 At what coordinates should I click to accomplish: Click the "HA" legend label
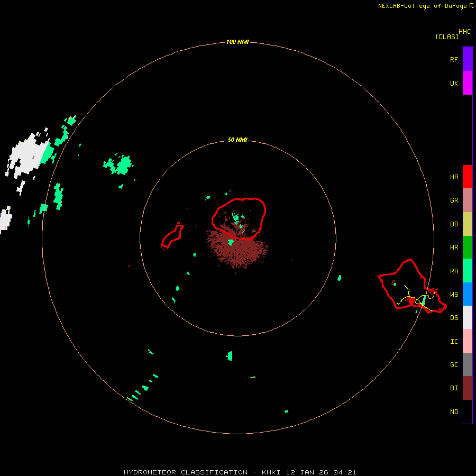click(x=454, y=177)
